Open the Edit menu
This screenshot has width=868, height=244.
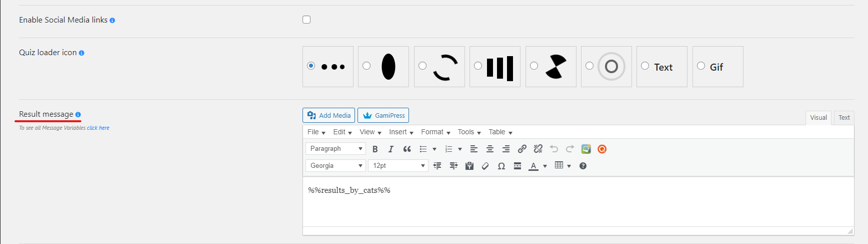point(342,132)
